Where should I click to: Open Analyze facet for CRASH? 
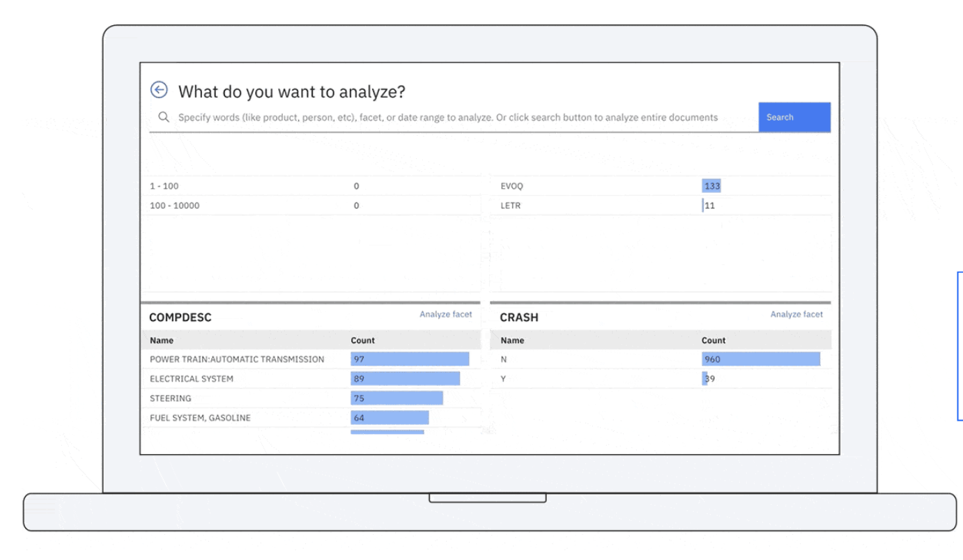796,314
